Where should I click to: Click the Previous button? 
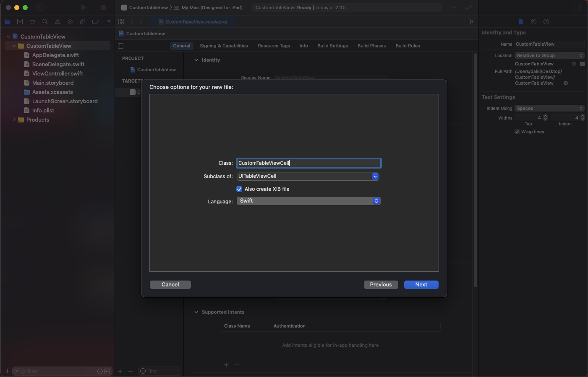[x=381, y=285]
